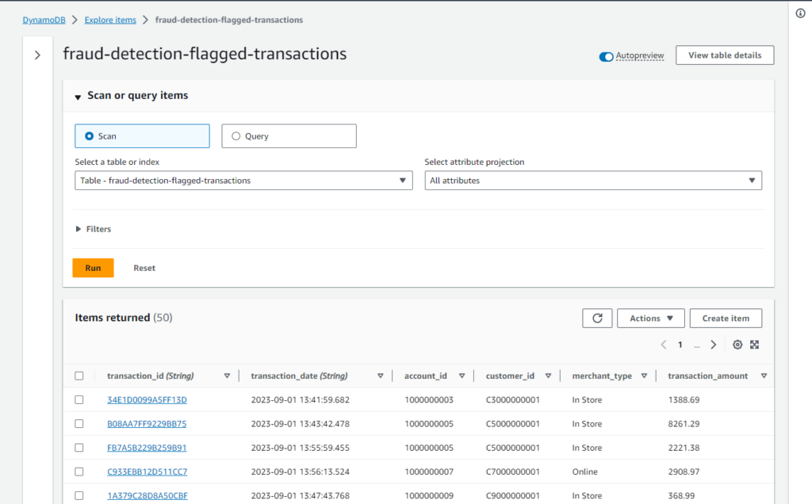812x504 pixels.
Task: Open transaction B08AA7FF9229BB75 details
Action: [x=147, y=423]
